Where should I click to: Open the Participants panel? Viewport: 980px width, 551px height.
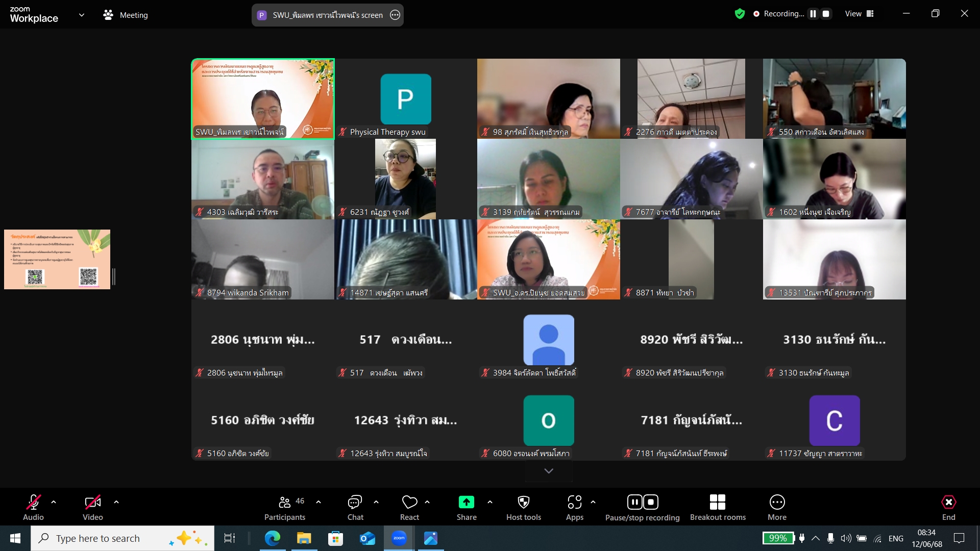coord(285,508)
